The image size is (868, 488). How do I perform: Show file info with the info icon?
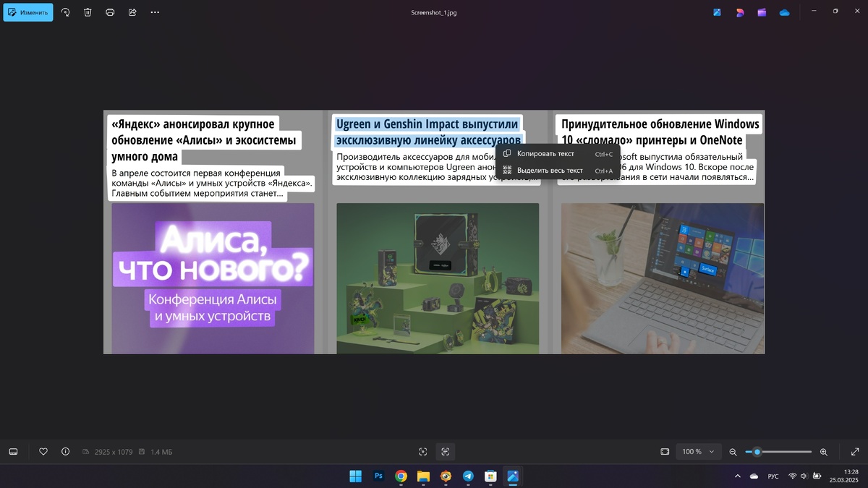point(66,452)
